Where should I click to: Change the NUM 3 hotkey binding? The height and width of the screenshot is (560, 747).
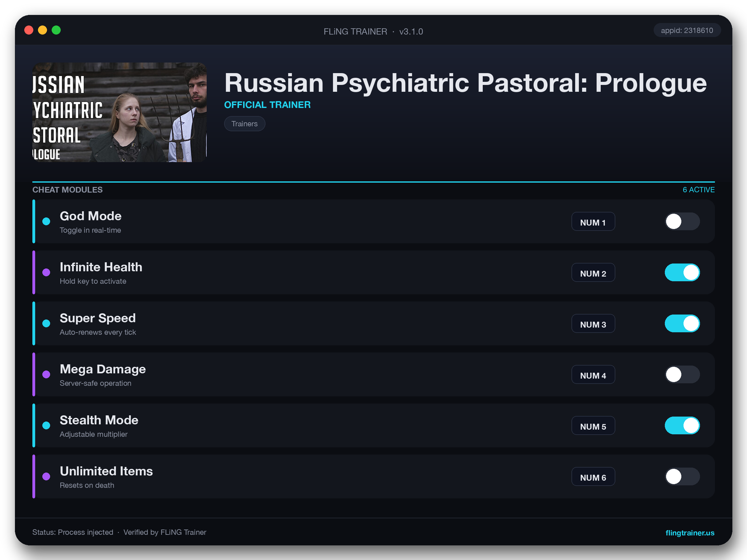click(593, 323)
